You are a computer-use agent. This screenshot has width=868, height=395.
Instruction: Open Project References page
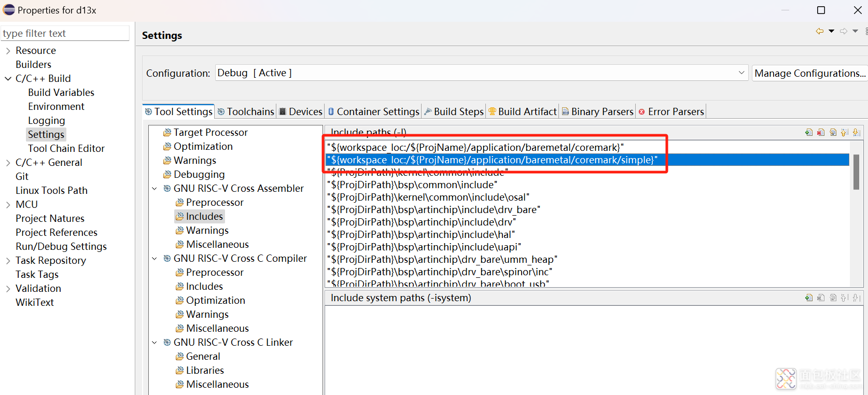[x=57, y=232]
